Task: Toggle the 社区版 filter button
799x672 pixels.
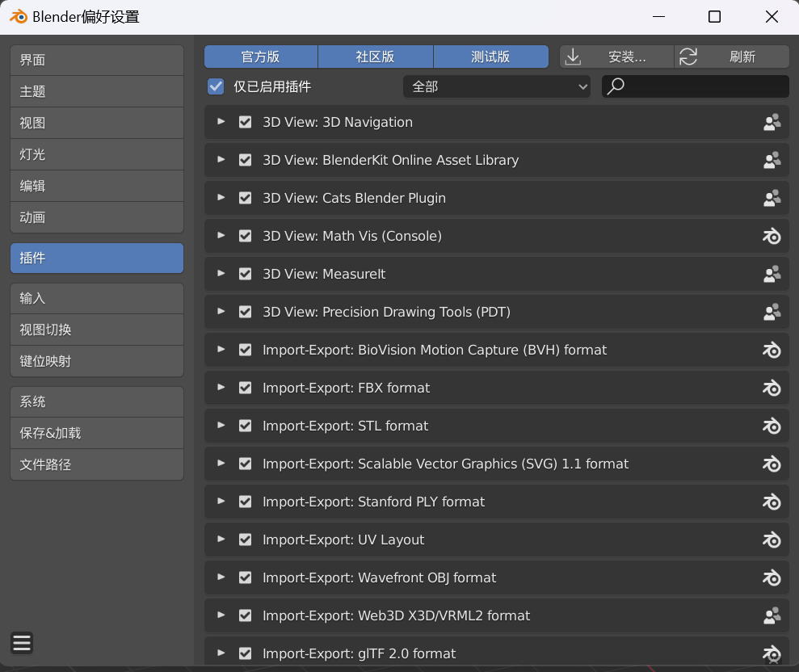Action: point(376,57)
